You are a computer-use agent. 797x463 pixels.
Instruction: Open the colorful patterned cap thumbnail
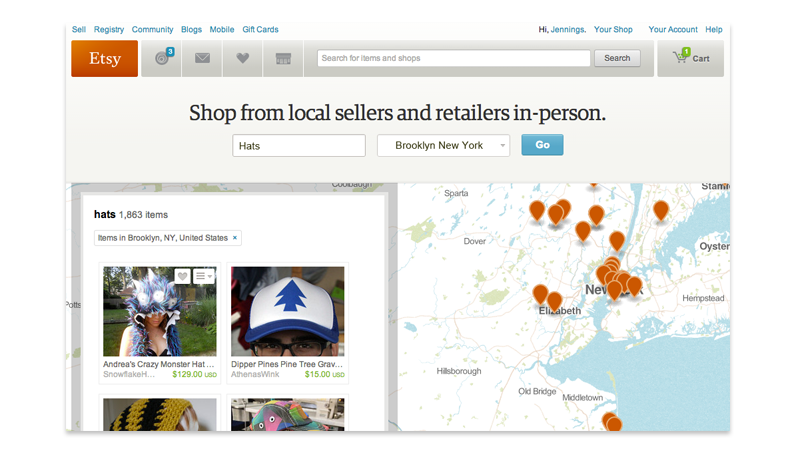[x=288, y=415]
